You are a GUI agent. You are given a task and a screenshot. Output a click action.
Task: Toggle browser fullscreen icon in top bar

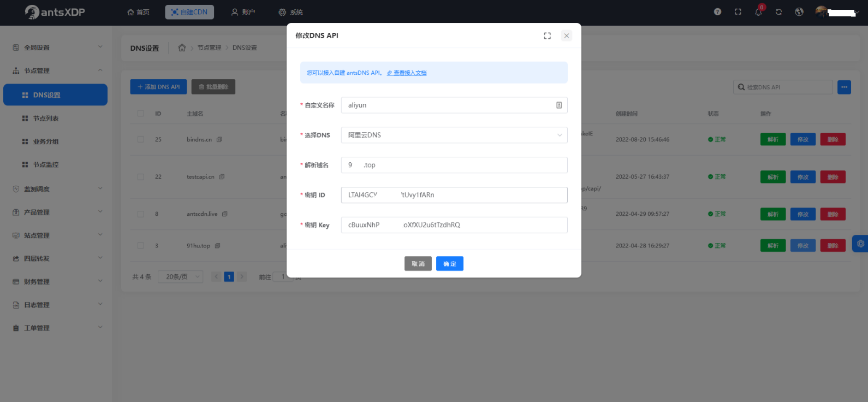[738, 11]
